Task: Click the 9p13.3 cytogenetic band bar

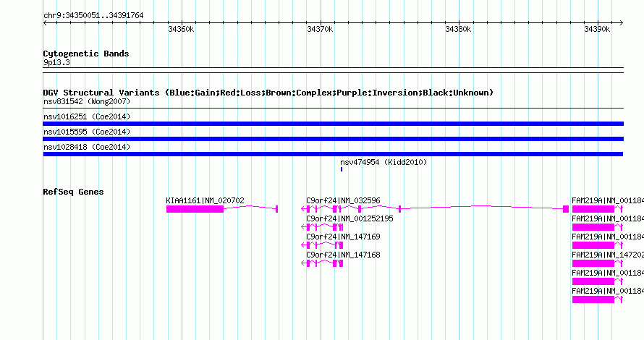Action: (333, 70)
